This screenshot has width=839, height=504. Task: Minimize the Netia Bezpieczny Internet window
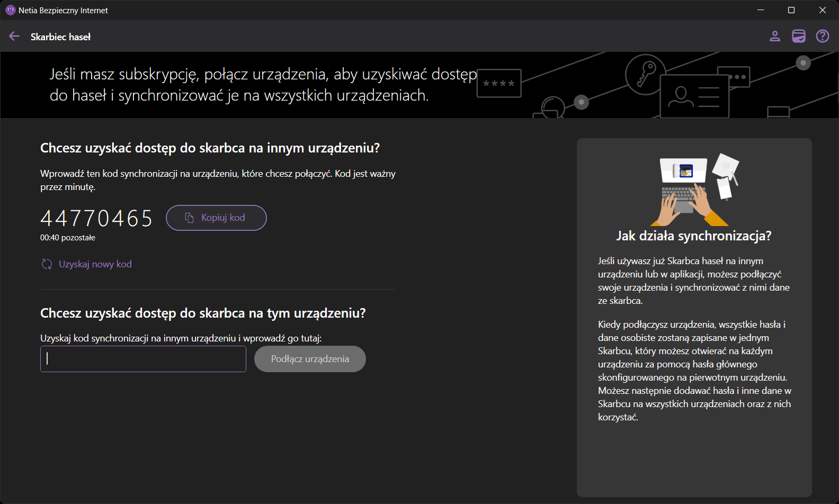pos(761,10)
